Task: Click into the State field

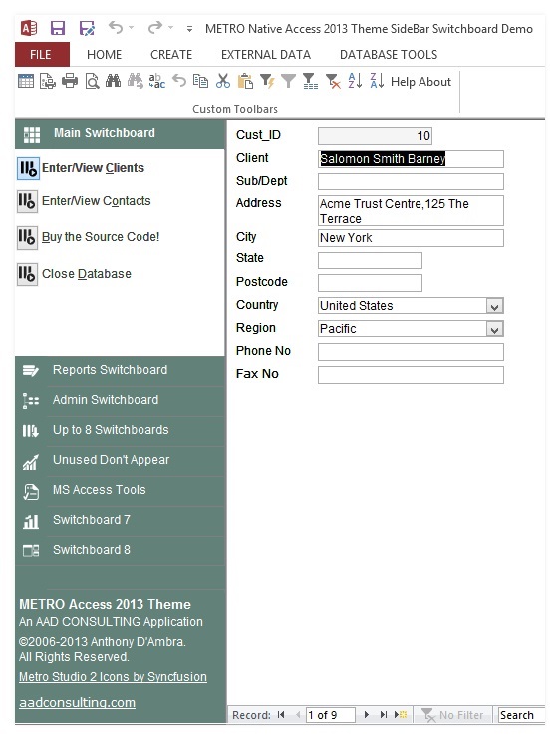Action: pos(370,260)
